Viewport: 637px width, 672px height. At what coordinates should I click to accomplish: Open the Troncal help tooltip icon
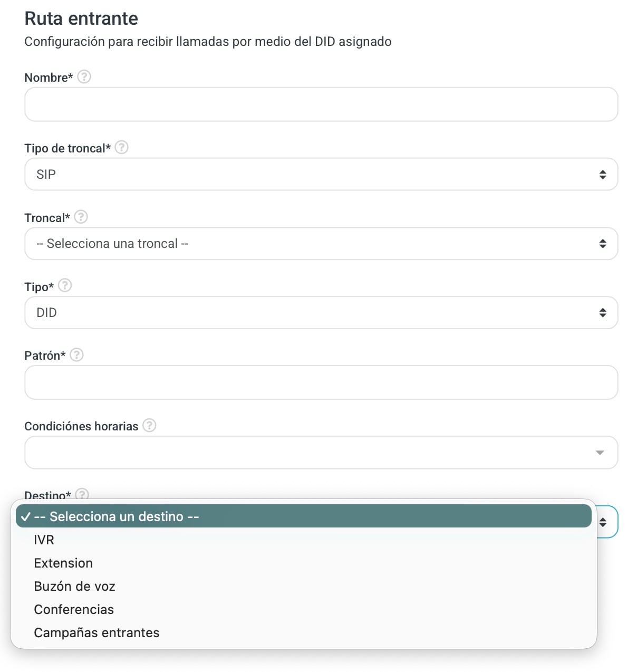point(81,217)
